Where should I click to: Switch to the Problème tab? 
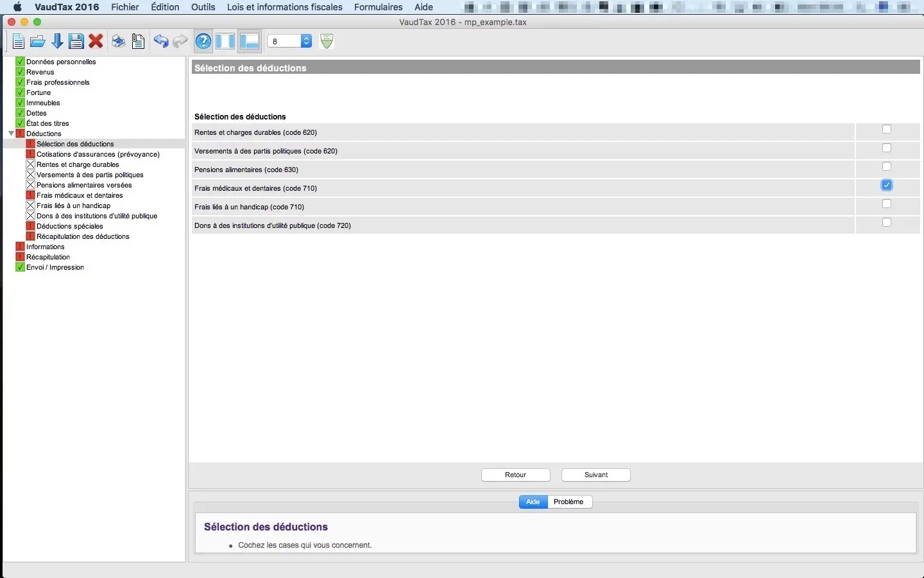pos(569,502)
